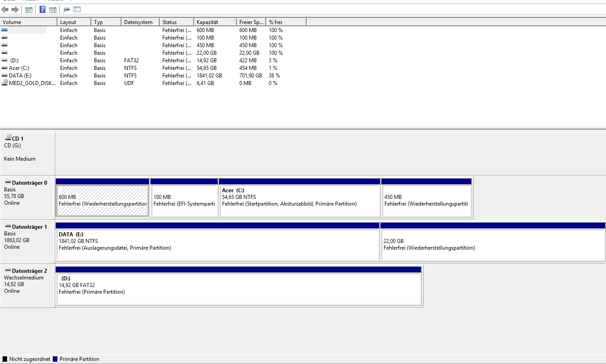Screen dimensions: 606x364
Task: Click the UDF file system cell
Action: [129, 83]
